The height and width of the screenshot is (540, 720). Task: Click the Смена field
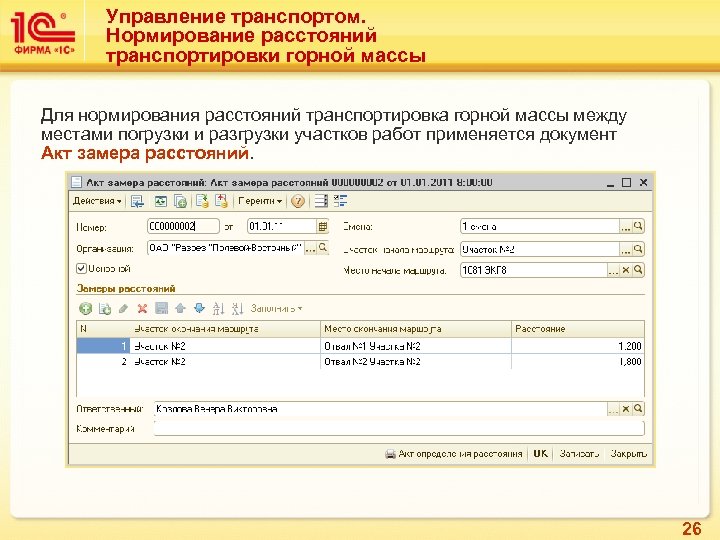point(540,226)
